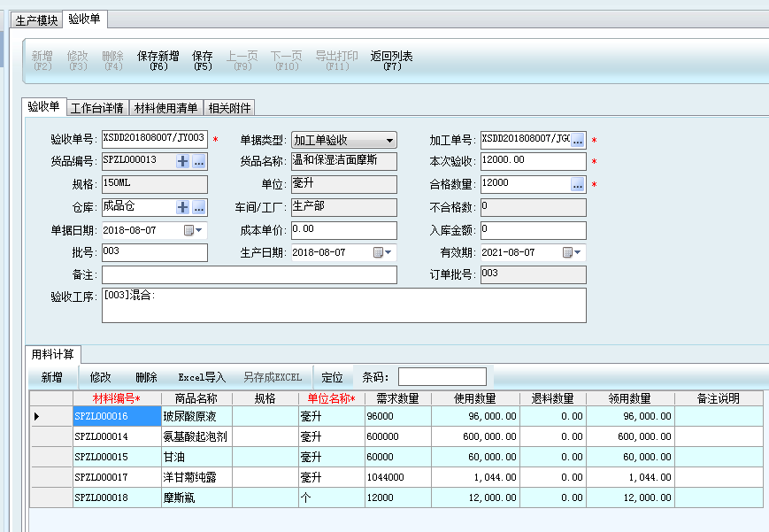769x532 pixels.
Task: Click 保存 (F5) in the toolbar
Action: pyautogui.click(x=203, y=60)
